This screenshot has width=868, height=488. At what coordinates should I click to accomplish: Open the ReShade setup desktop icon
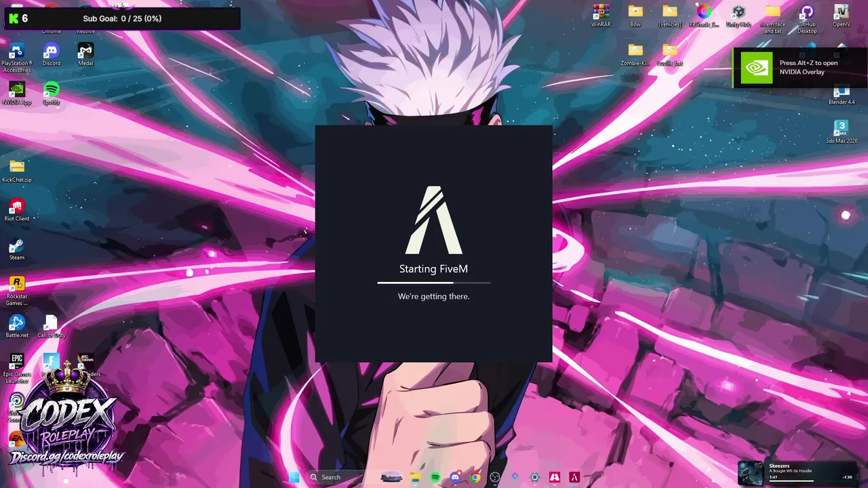pyautogui.click(x=704, y=16)
